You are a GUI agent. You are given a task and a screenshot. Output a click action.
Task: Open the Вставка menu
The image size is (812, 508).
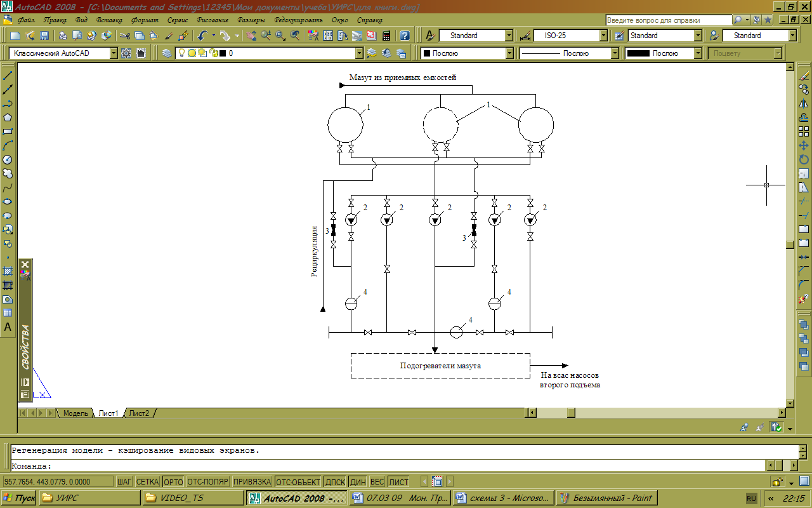109,20
